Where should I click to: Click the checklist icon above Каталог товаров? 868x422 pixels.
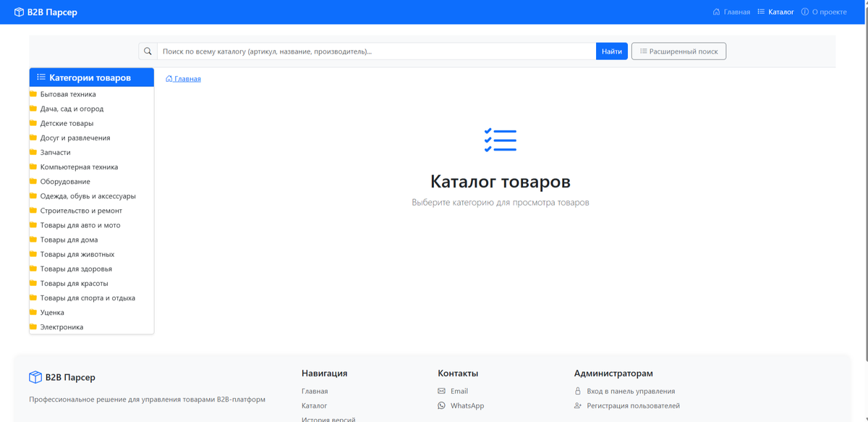pos(500,140)
